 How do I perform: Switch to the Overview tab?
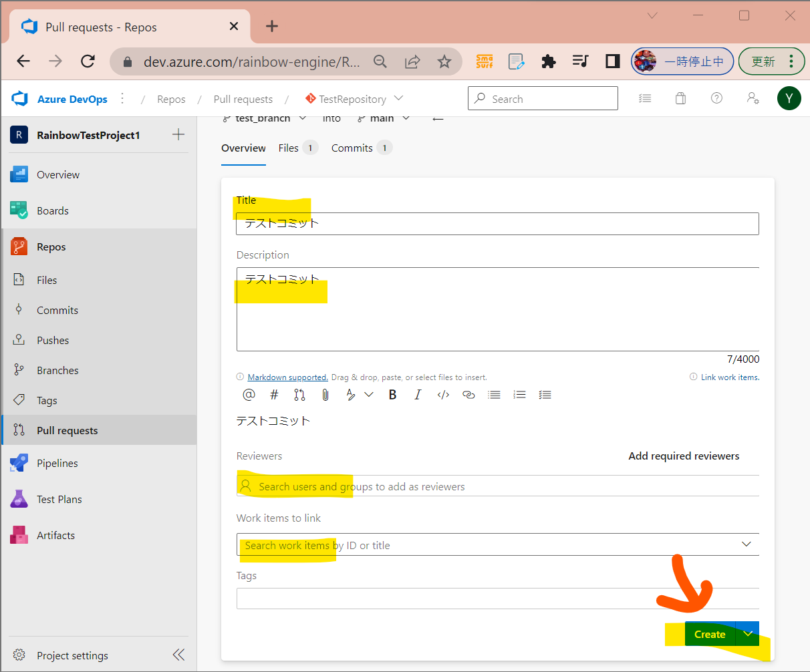pyautogui.click(x=243, y=148)
